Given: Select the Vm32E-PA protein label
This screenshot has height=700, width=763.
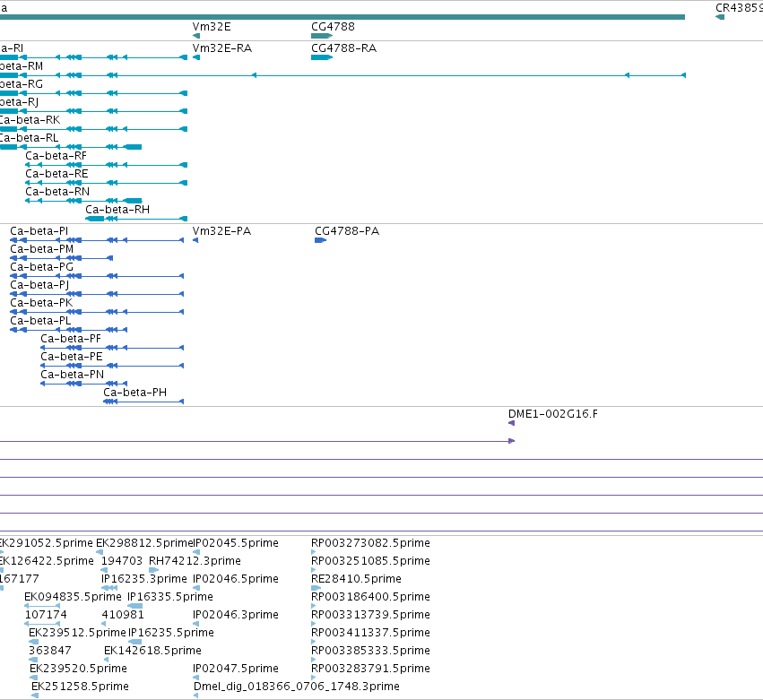Looking at the screenshot, I should click(x=221, y=231).
